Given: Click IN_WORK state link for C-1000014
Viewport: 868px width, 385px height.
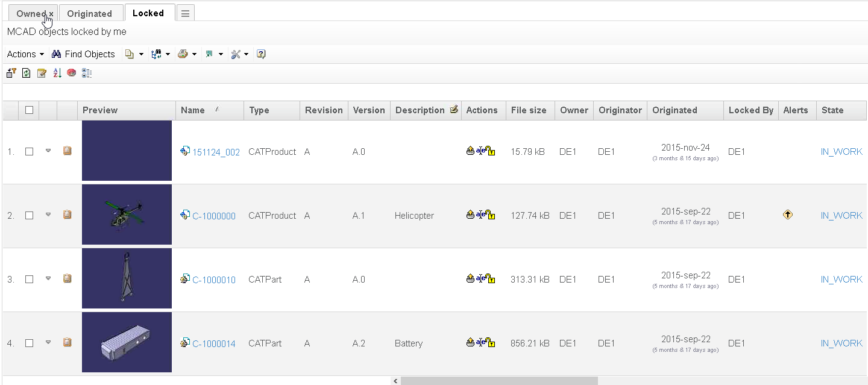Looking at the screenshot, I should pyautogui.click(x=841, y=343).
